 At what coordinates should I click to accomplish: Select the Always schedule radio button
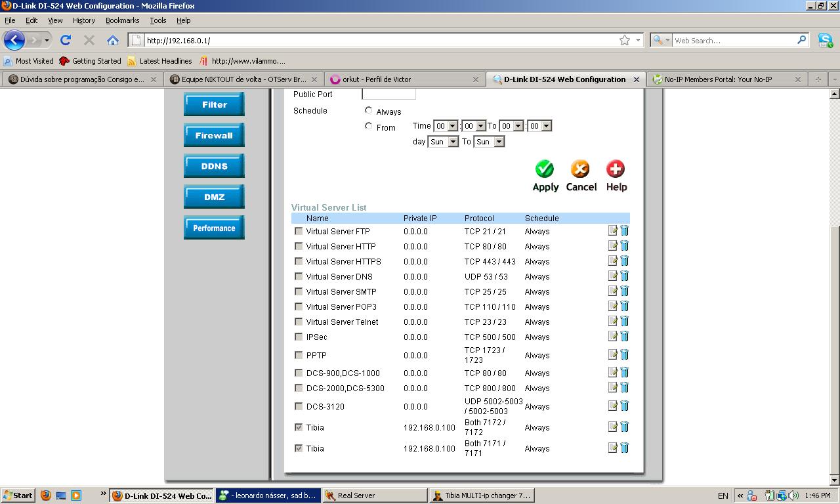coord(369,110)
